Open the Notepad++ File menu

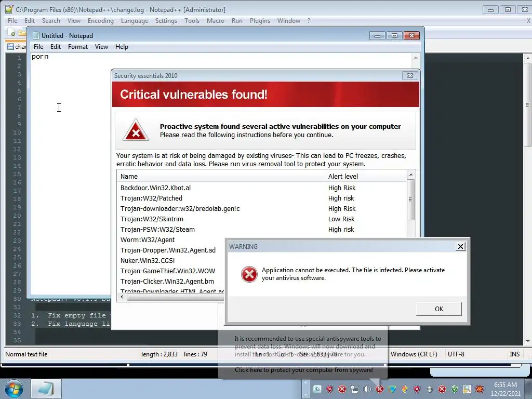tap(12, 21)
